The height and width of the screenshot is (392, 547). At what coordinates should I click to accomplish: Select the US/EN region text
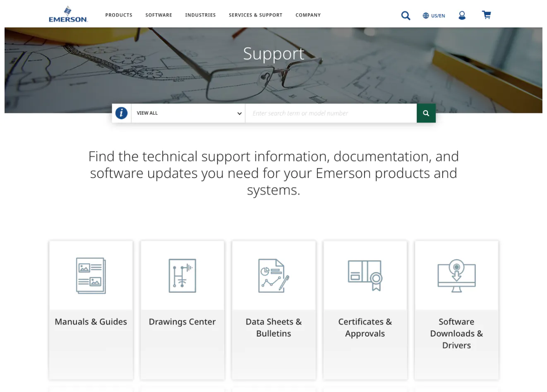(x=438, y=16)
